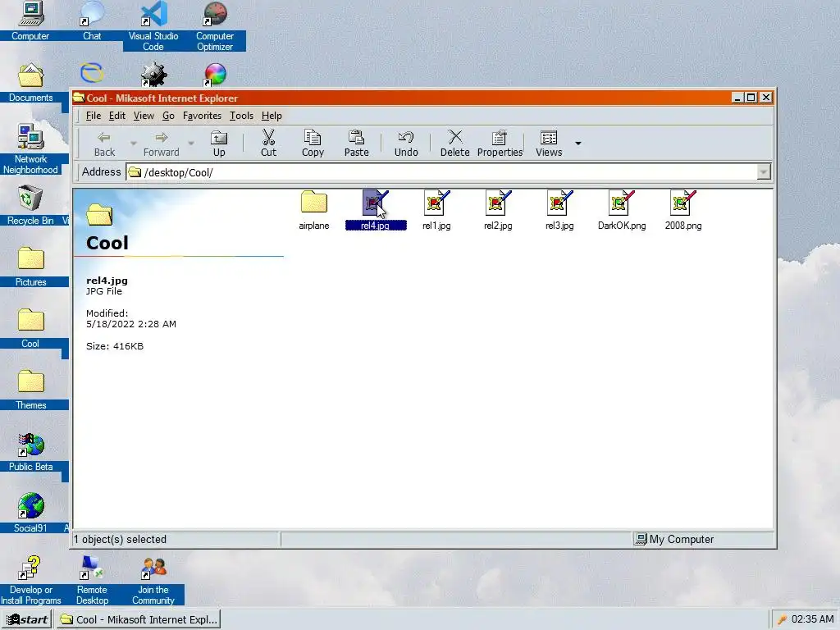Viewport: 840px width, 630px height.
Task: Expand the Address bar dropdown
Action: point(764,172)
